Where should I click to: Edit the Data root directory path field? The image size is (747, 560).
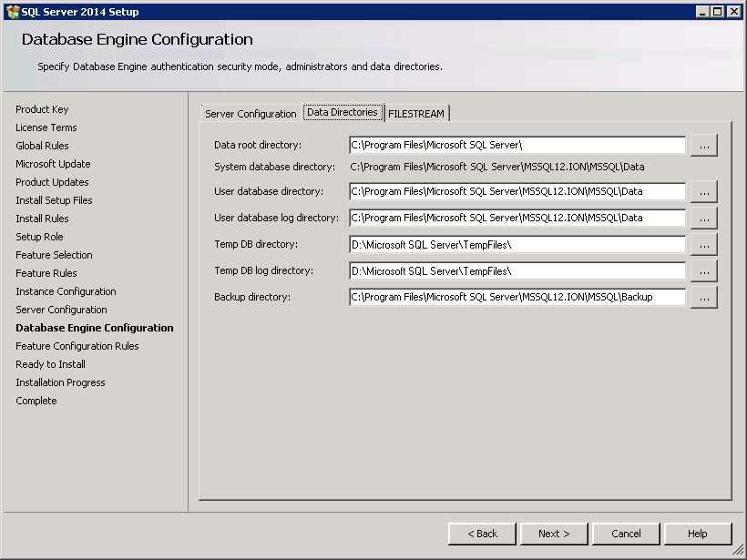(517, 146)
